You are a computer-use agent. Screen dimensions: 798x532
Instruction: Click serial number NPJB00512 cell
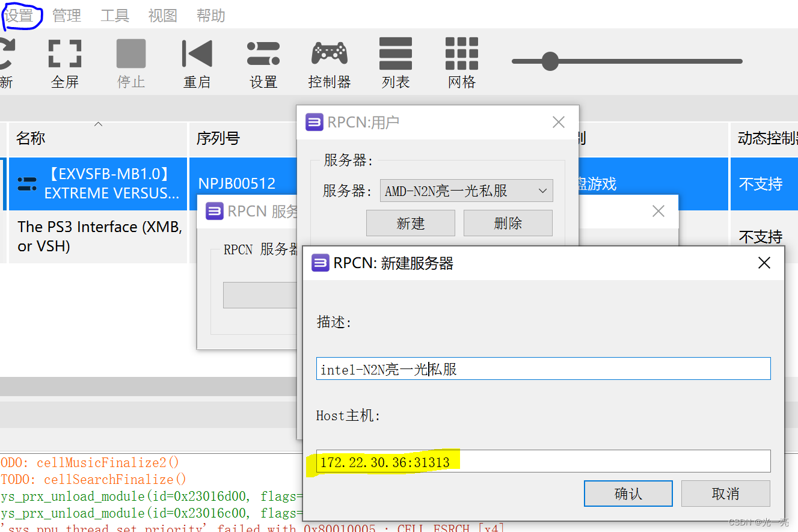(x=237, y=183)
